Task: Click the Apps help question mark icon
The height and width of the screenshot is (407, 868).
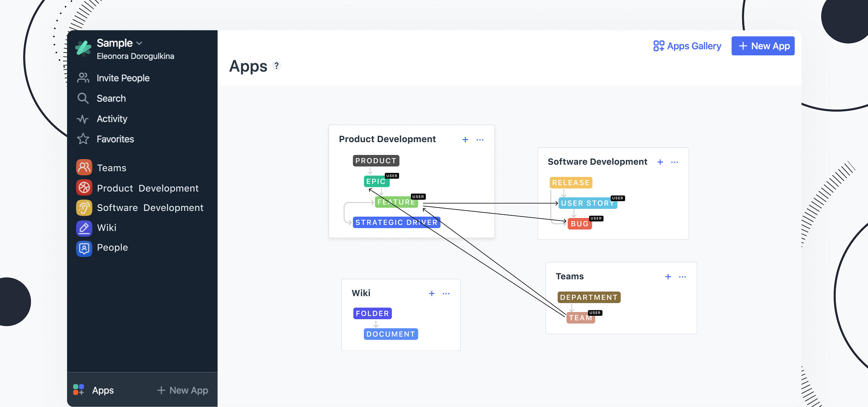Action: tap(277, 65)
